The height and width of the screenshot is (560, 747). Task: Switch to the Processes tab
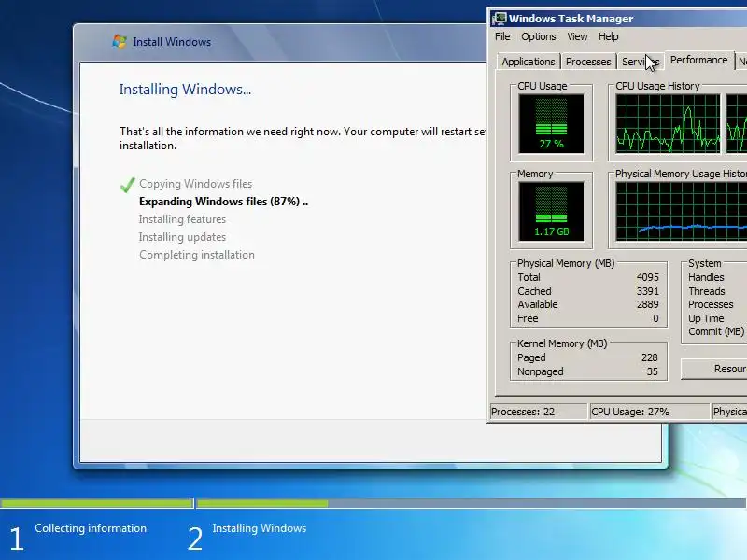coord(588,62)
